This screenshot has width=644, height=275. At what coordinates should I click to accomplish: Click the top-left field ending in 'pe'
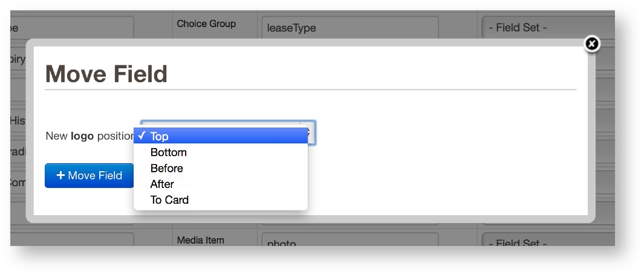tap(67, 28)
